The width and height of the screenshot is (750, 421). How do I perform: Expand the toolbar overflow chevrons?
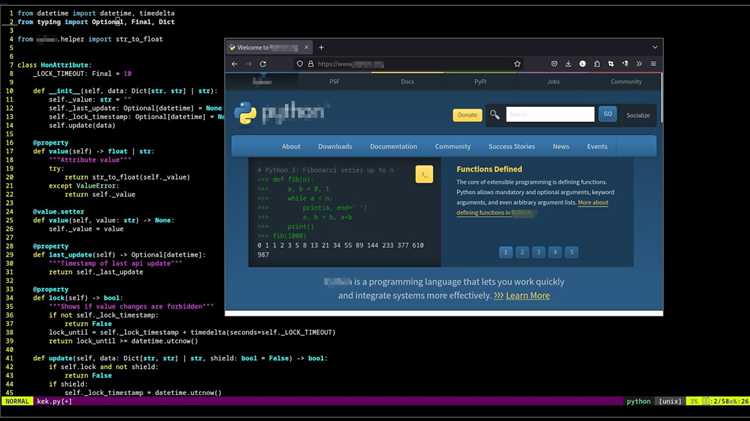coord(639,64)
